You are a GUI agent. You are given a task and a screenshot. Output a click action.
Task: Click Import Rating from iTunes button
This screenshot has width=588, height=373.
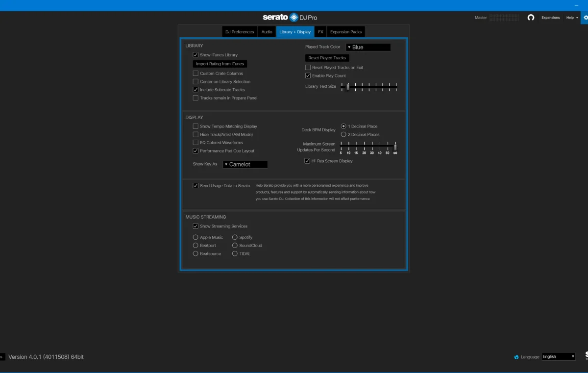point(220,64)
